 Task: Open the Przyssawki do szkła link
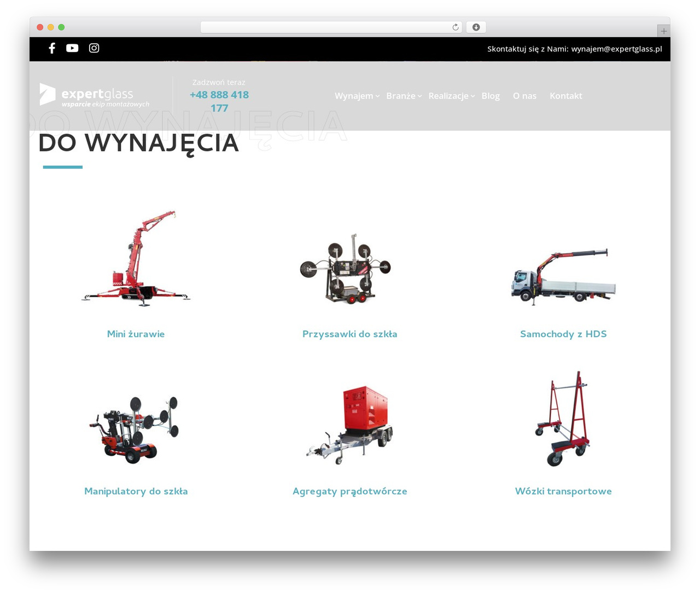coord(350,334)
